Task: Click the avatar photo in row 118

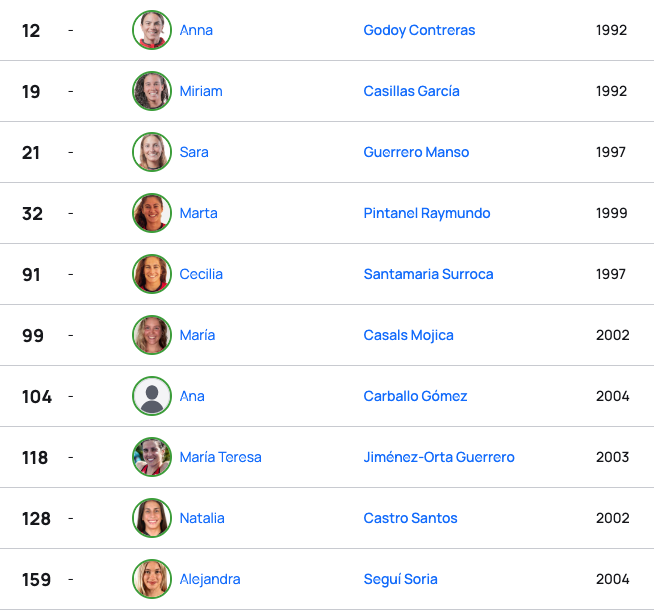Action: tap(152, 457)
